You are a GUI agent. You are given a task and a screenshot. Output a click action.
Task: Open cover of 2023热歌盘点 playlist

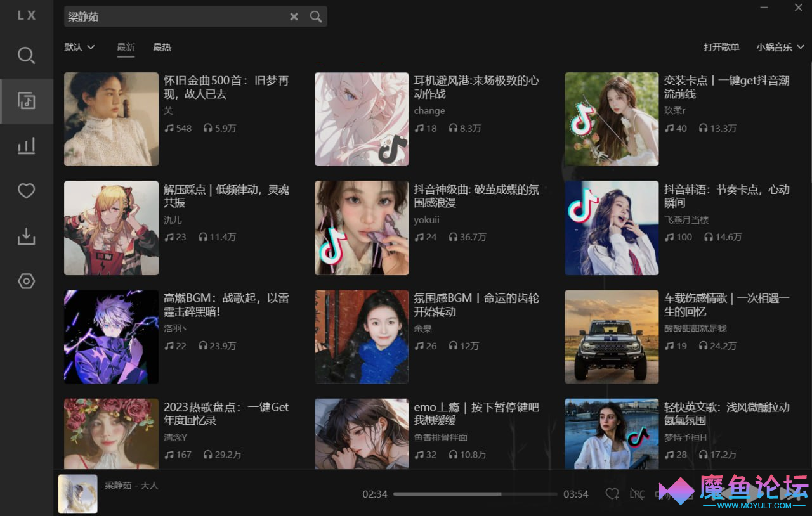point(111,434)
